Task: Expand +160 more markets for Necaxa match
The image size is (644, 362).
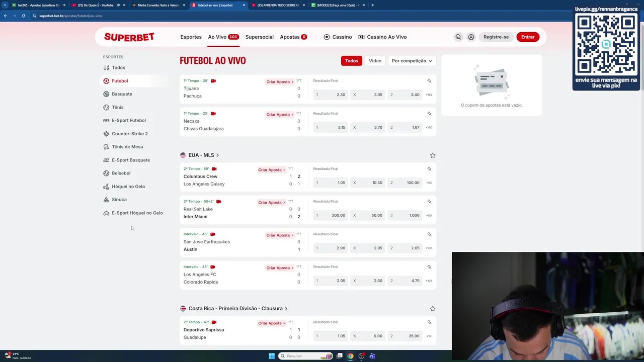Action: (429, 127)
